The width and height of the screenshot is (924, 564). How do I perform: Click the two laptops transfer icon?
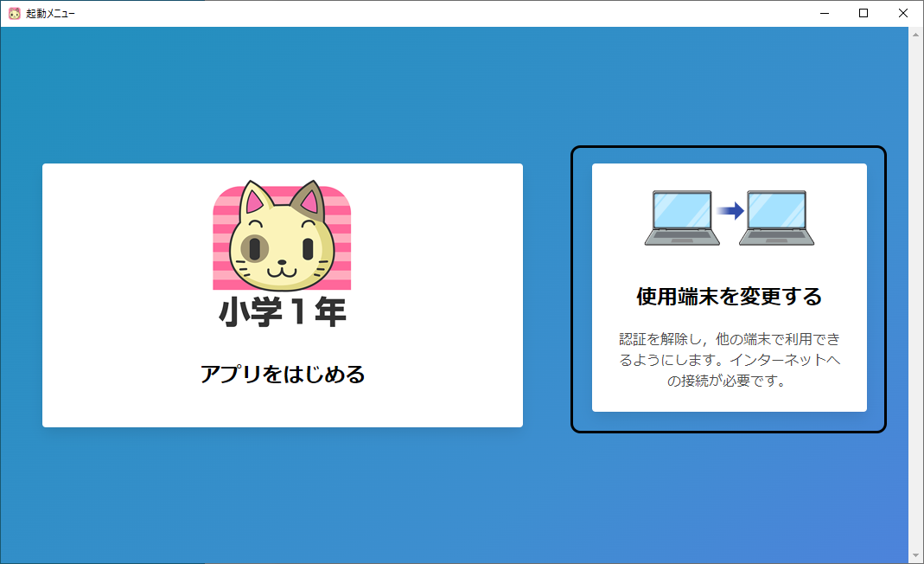click(729, 218)
